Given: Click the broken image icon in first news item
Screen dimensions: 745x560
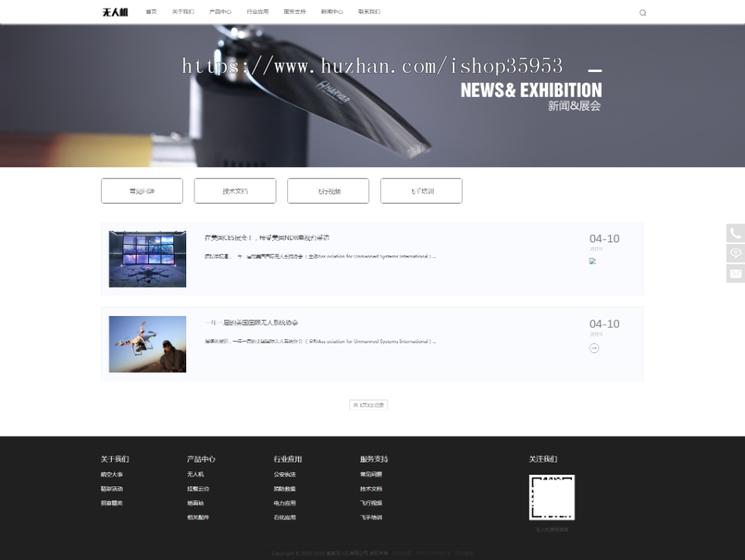Looking at the screenshot, I should [593, 261].
